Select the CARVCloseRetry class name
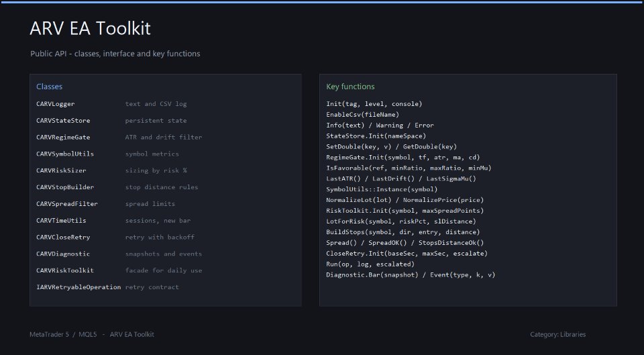The width and height of the screenshot is (644, 355). click(63, 237)
